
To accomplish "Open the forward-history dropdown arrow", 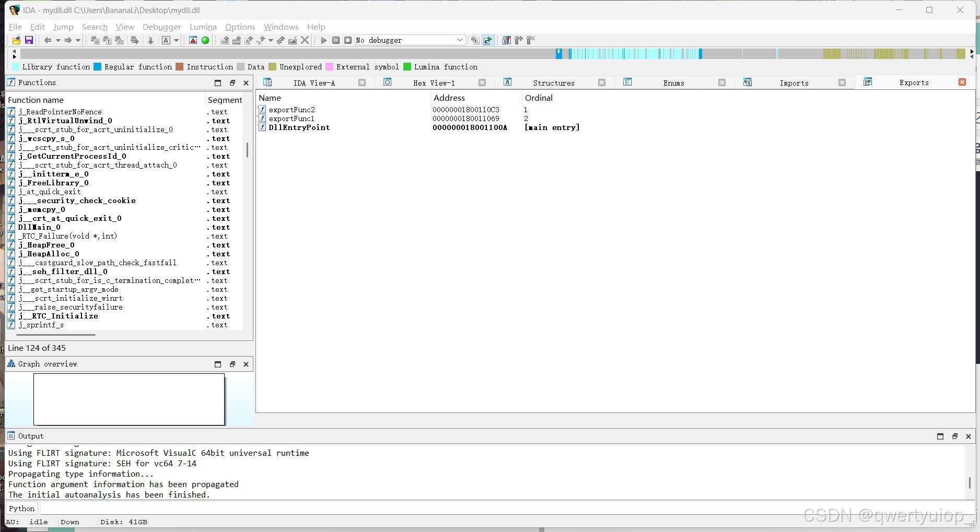I will point(78,40).
